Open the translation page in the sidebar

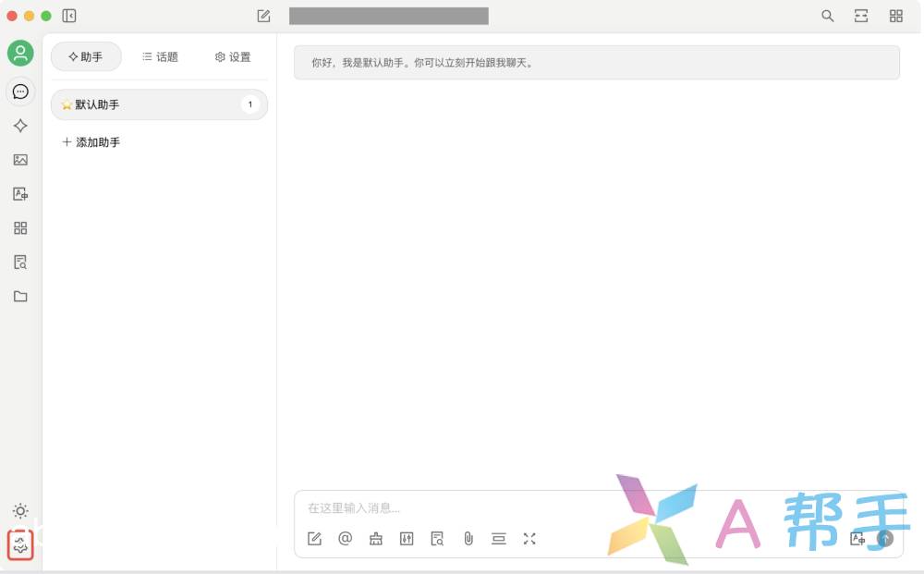tap(20, 194)
